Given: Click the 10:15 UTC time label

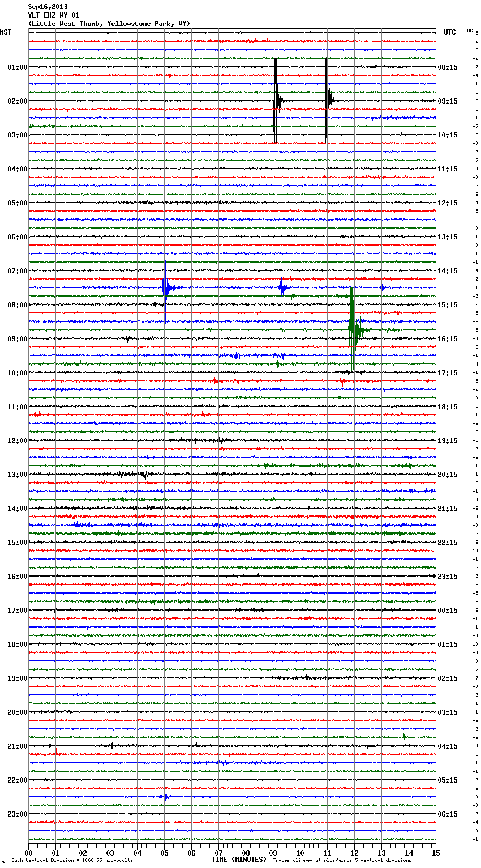Looking at the screenshot, I should click(448, 135).
